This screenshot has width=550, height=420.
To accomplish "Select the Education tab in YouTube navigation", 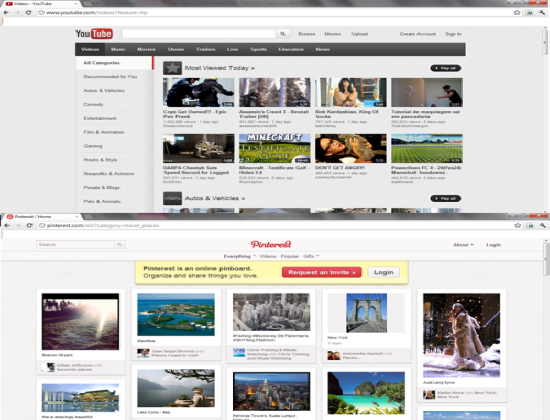I will [291, 49].
